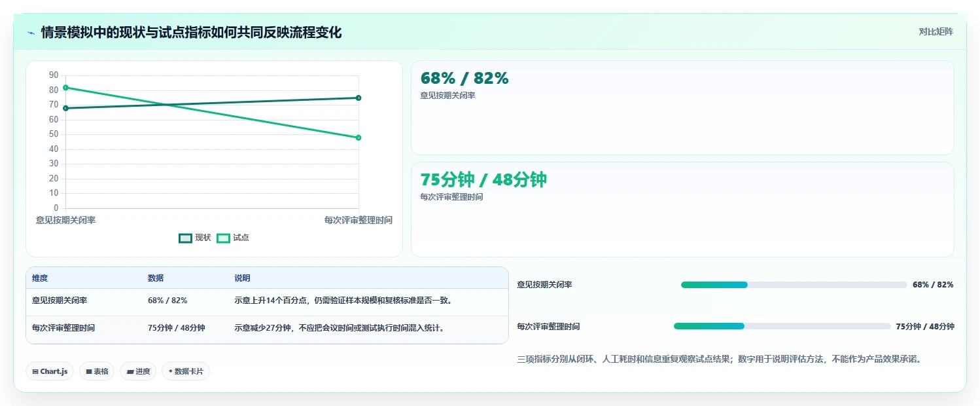The width and height of the screenshot is (980, 406).
Task: Select the 表格 tag chip
Action: pyautogui.click(x=97, y=371)
